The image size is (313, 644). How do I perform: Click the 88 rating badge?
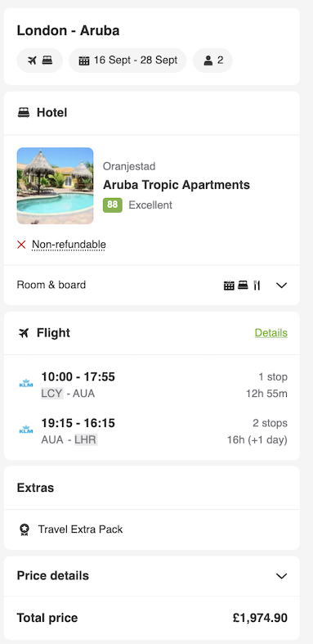(113, 205)
